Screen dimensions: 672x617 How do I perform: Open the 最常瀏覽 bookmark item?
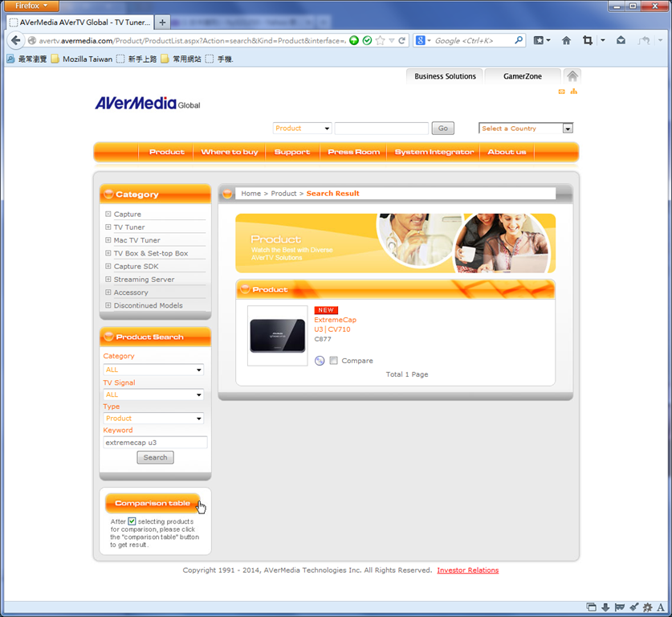[26, 59]
